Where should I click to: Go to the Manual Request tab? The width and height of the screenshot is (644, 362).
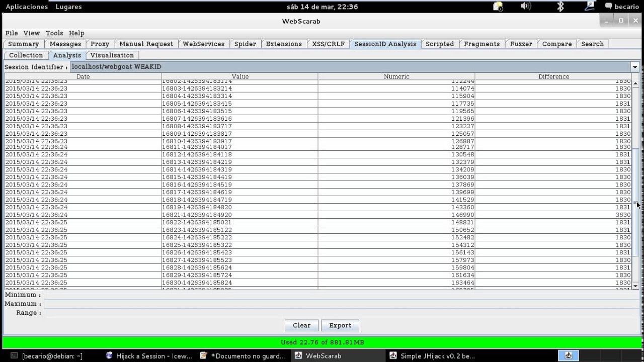pyautogui.click(x=146, y=44)
